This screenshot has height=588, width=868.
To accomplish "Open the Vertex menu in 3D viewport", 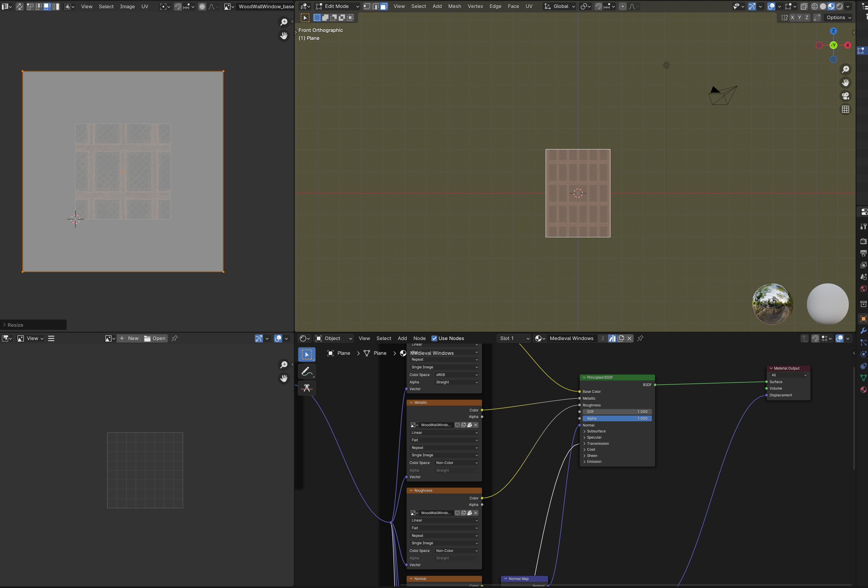I will pos(475,6).
